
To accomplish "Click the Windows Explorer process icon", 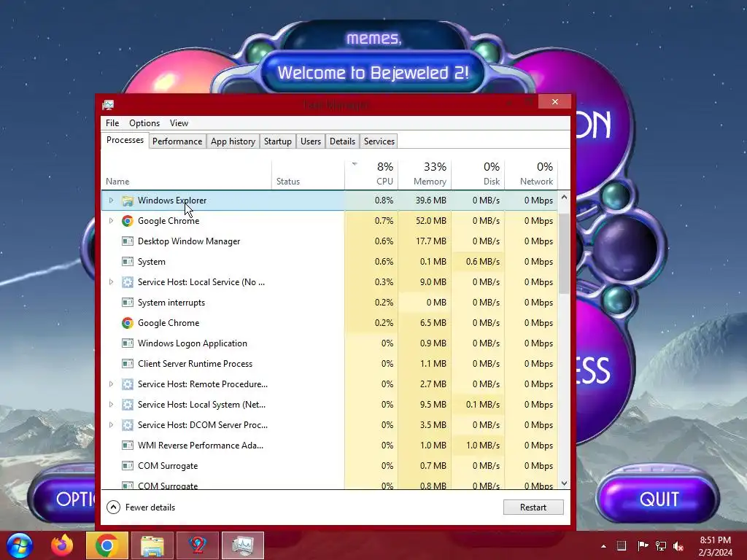I will tap(127, 201).
